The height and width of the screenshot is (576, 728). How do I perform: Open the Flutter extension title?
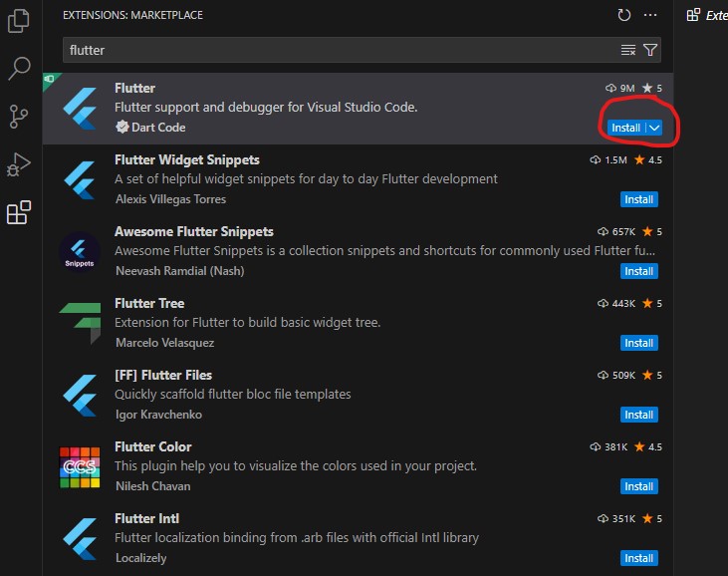(135, 88)
